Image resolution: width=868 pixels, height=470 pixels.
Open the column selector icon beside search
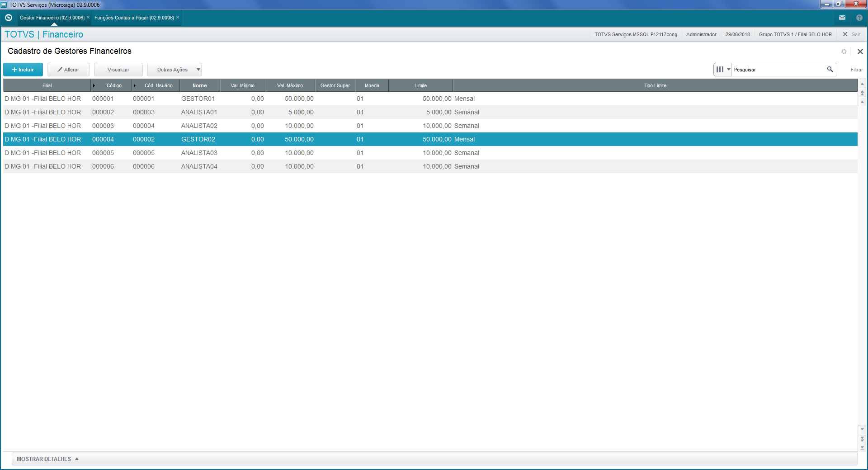(x=720, y=69)
